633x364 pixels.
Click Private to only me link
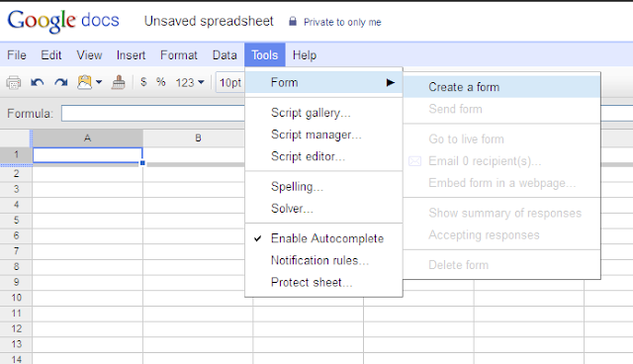[x=342, y=22]
